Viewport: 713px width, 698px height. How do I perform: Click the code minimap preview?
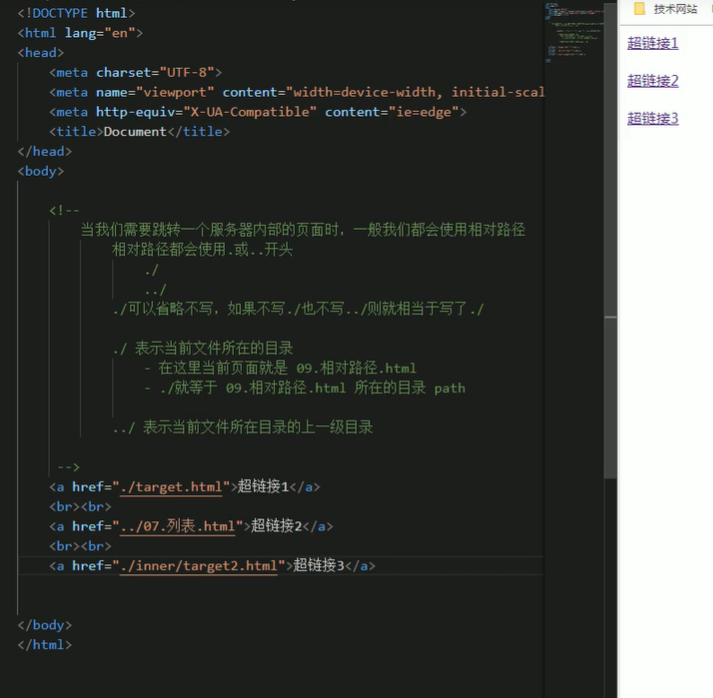pyautogui.click(x=574, y=32)
